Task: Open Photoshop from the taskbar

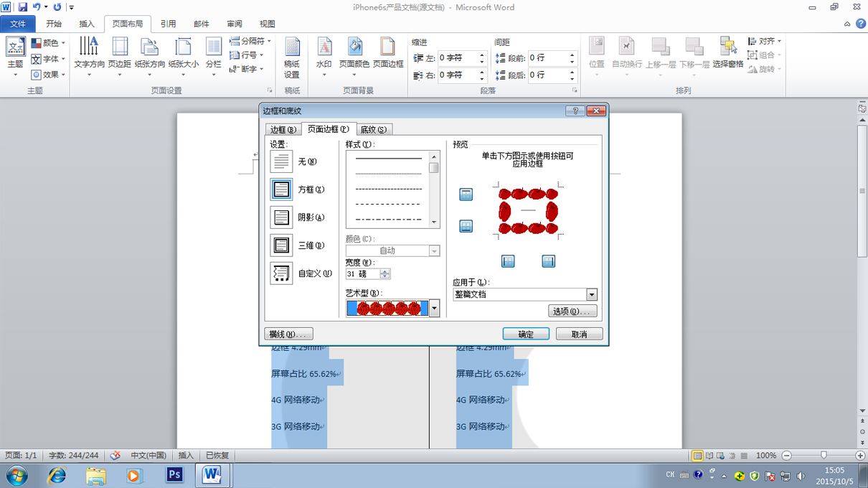Action: 174,475
